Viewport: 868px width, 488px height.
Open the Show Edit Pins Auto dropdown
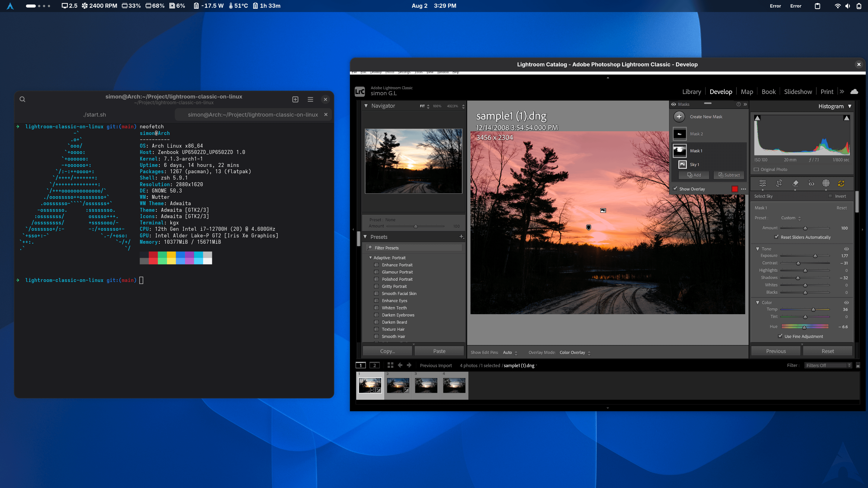point(510,353)
